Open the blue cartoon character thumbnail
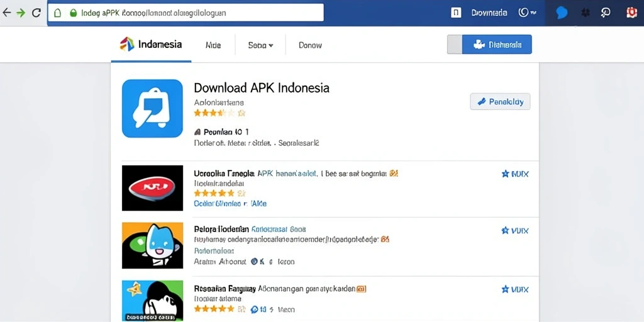Viewport: 644px width, 322px height. pos(152,245)
